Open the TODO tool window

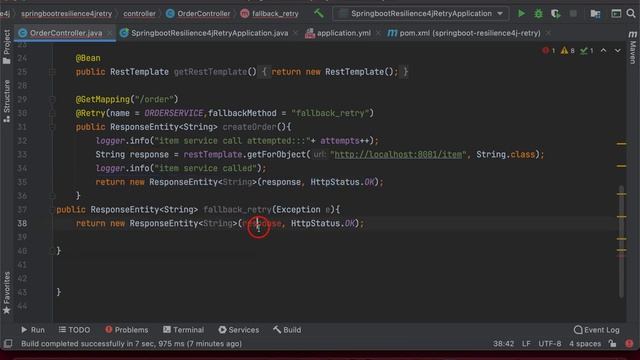74,329
